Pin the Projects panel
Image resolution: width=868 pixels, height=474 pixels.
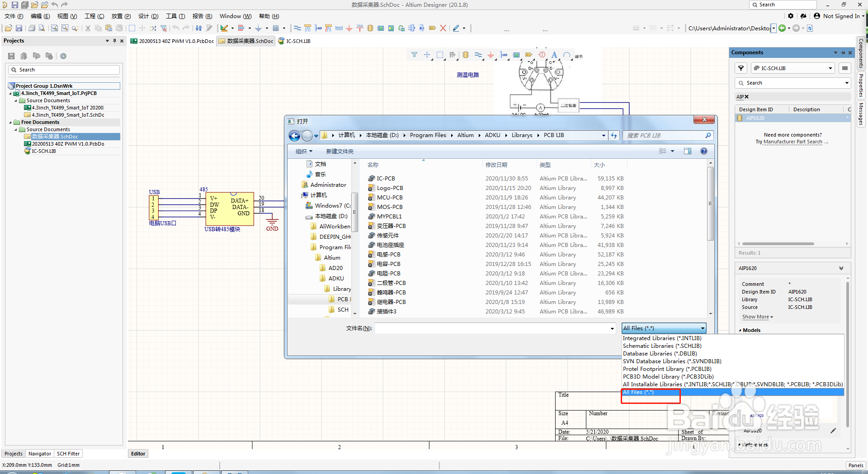(x=114, y=41)
